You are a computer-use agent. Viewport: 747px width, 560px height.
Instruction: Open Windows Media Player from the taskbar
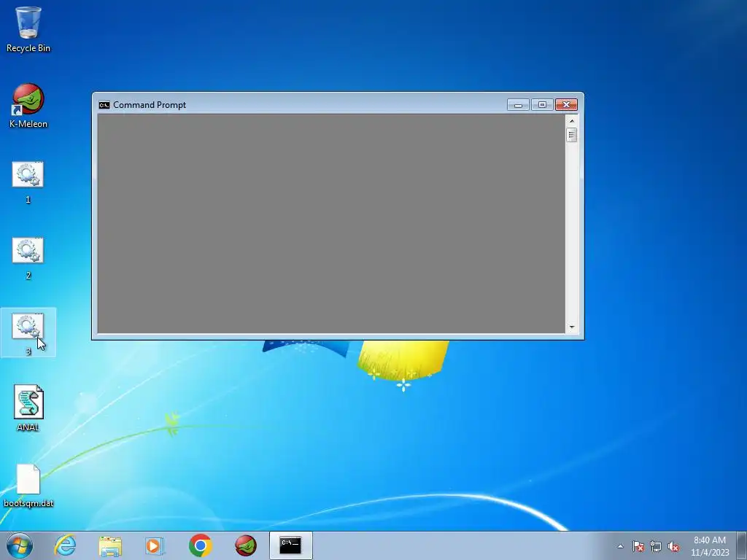coord(155,545)
